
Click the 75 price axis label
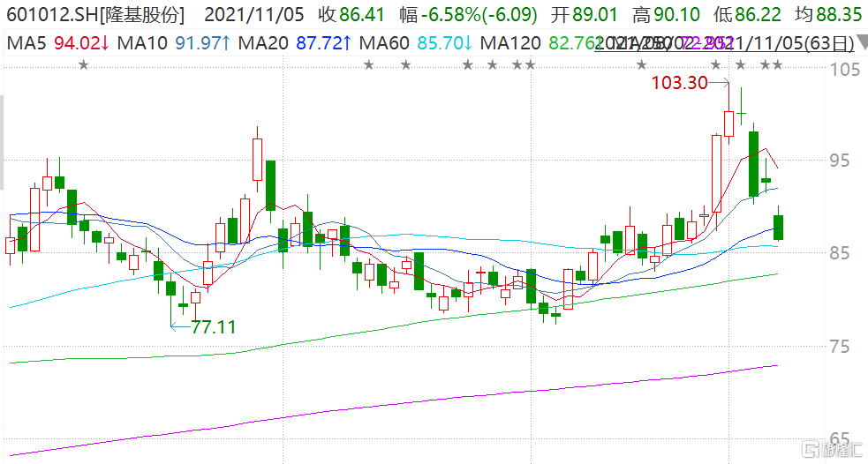click(839, 346)
